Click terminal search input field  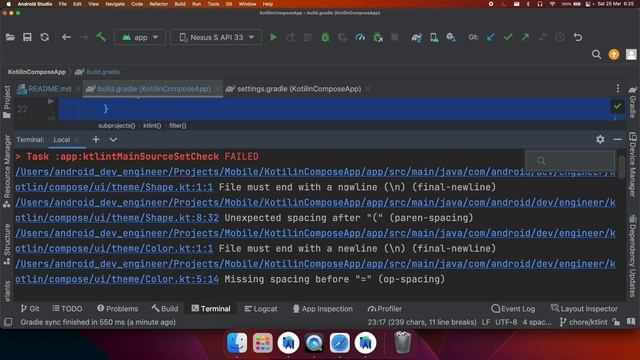(x=570, y=160)
